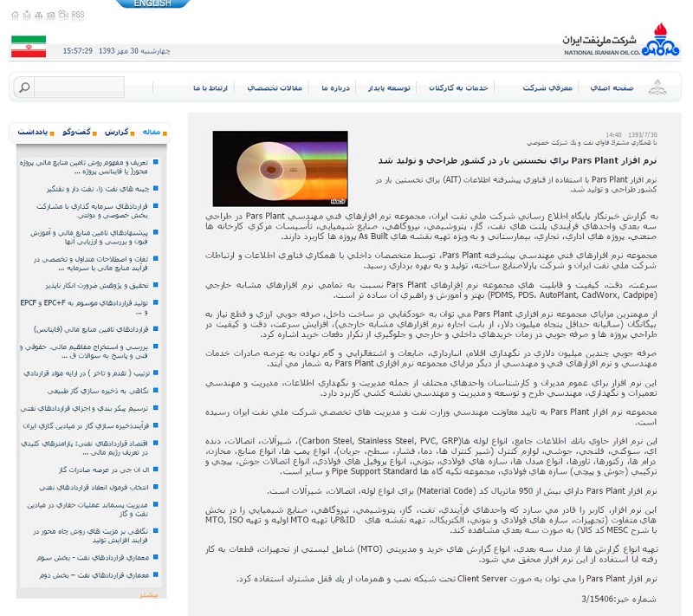Open the email envelope icon

click(x=27, y=15)
